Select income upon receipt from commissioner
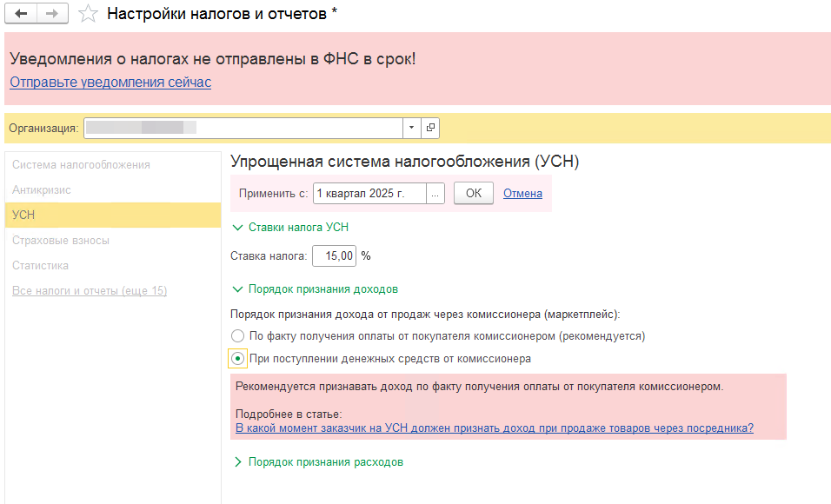The image size is (831, 504). pyautogui.click(x=237, y=358)
